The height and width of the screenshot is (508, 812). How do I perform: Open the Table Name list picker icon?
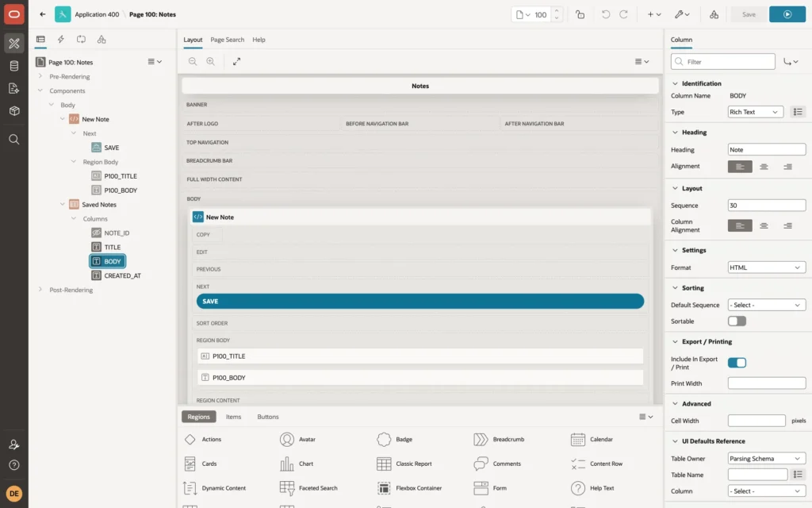[x=798, y=475]
